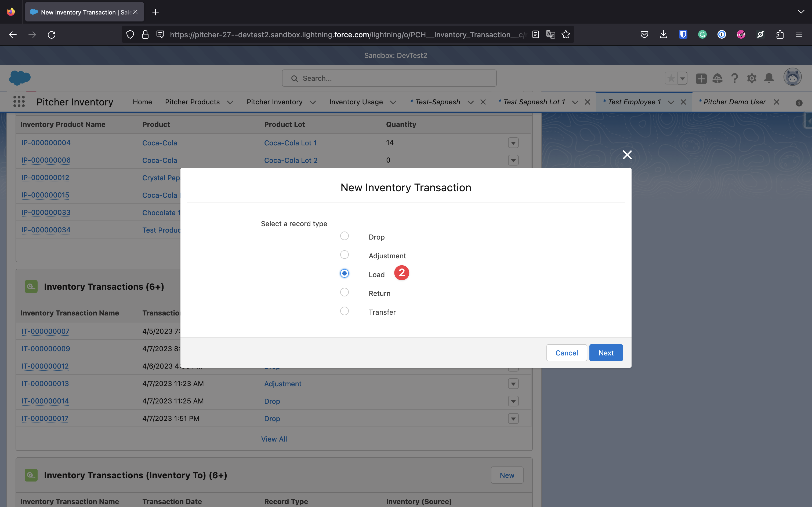Open the Firefox extensions puzzle icon

click(x=780, y=35)
